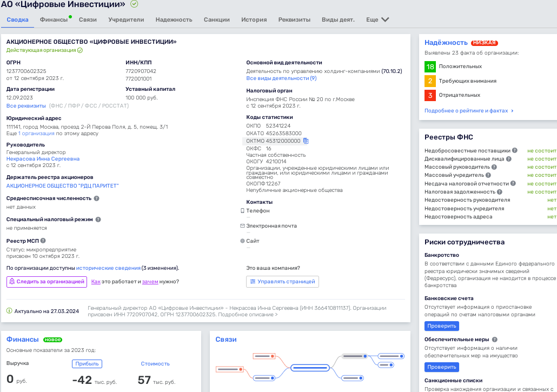Screen dimensions: 557x392
Task: Click help icon beside Недобросовестные поставщики
Action: 515,150
